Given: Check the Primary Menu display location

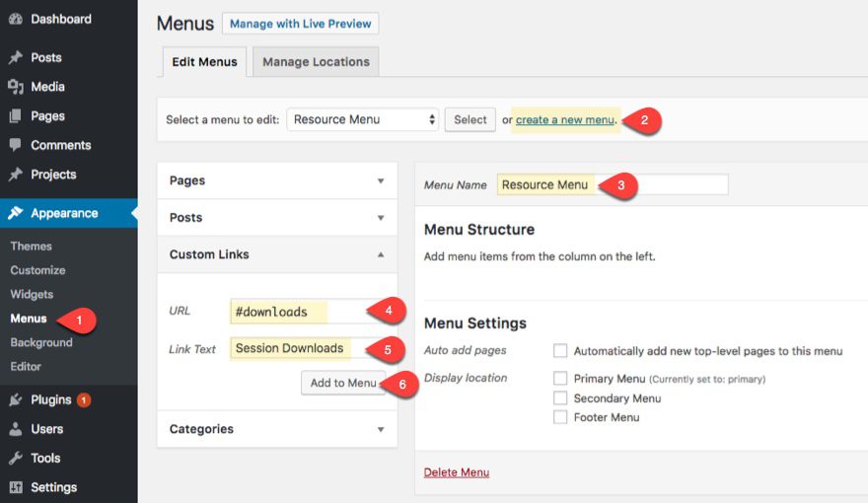Looking at the screenshot, I should point(560,379).
